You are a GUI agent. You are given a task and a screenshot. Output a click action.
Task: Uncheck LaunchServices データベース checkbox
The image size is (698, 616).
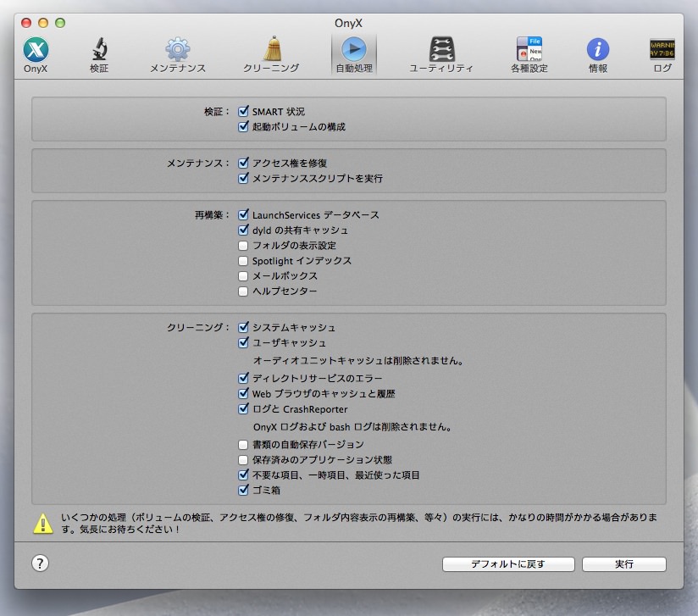click(243, 214)
